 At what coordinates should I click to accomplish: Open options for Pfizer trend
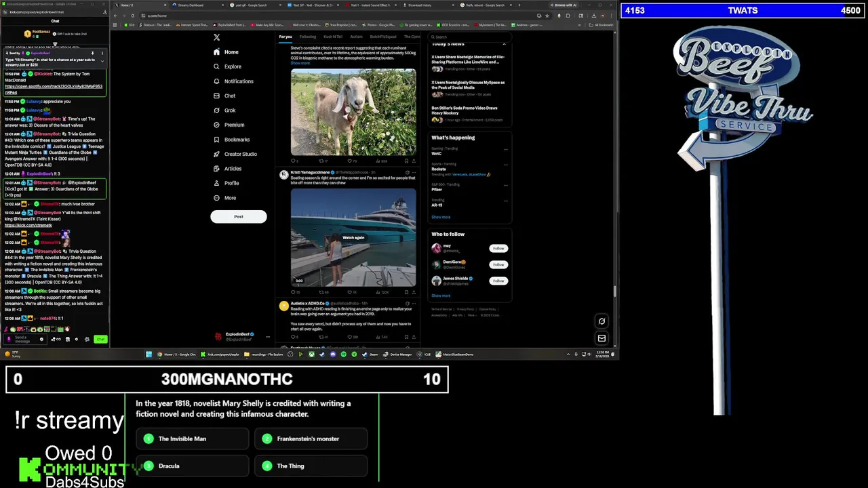click(505, 185)
